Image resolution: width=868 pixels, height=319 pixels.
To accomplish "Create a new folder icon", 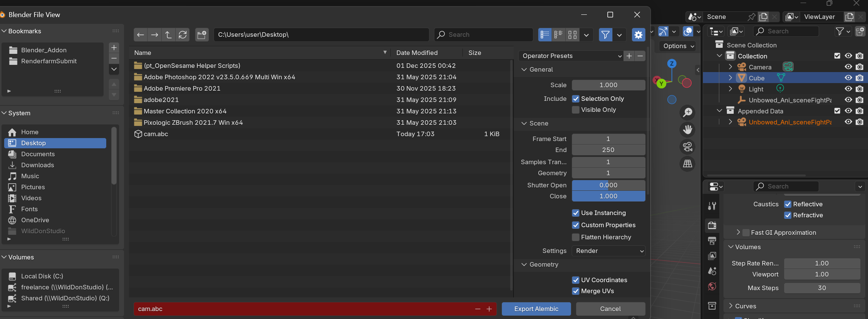I will click(x=202, y=35).
